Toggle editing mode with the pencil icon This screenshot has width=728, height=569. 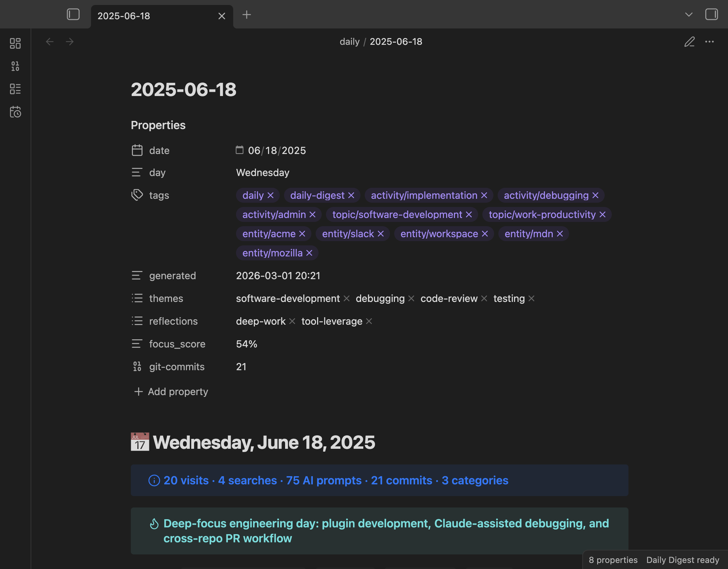click(x=690, y=42)
